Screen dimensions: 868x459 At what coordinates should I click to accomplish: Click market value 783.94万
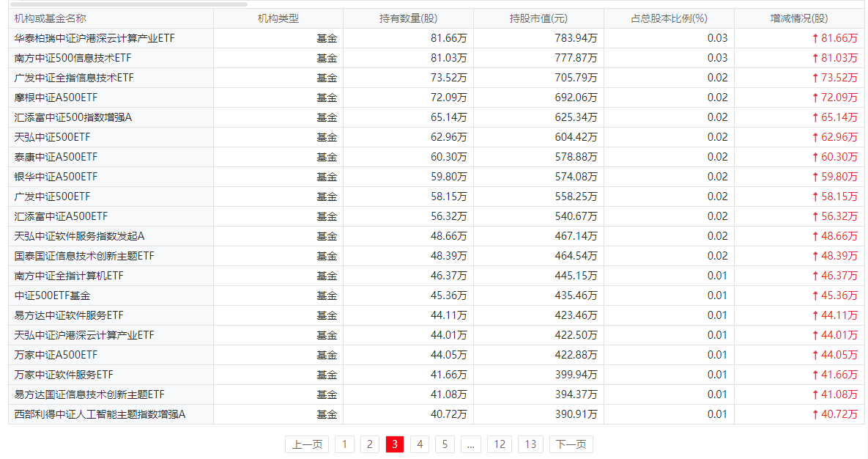click(576, 38)
